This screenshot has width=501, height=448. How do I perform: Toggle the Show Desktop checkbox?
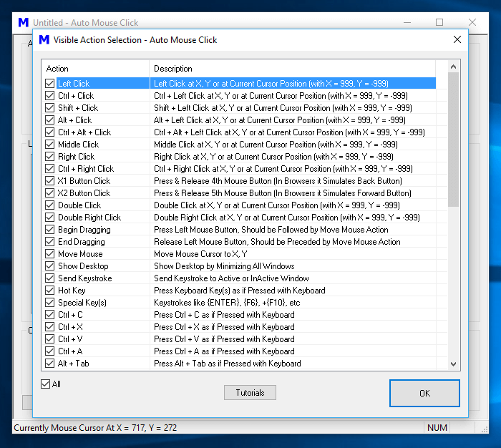(49, 266)
